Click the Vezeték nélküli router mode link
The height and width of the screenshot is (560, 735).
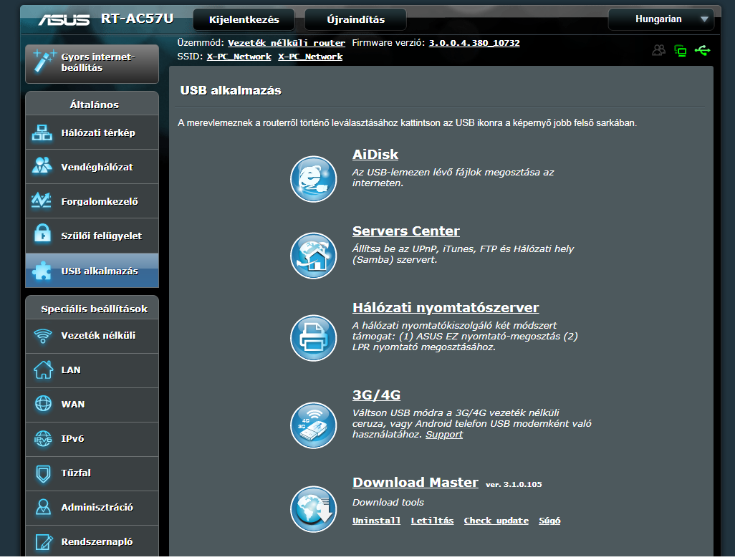click(287, 43)
